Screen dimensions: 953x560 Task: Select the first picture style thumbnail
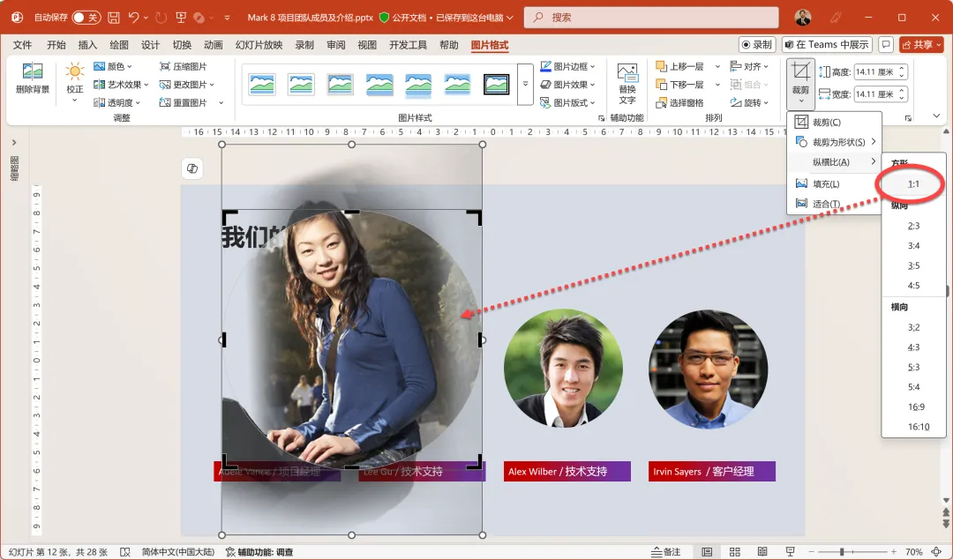[262, 85]
